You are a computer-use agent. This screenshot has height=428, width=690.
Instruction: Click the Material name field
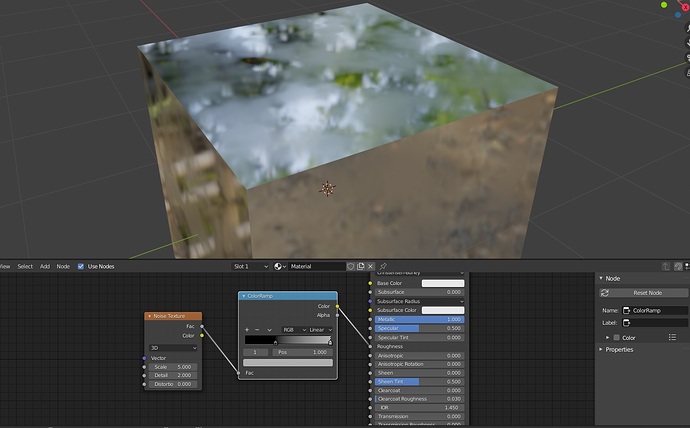point(317,266)
